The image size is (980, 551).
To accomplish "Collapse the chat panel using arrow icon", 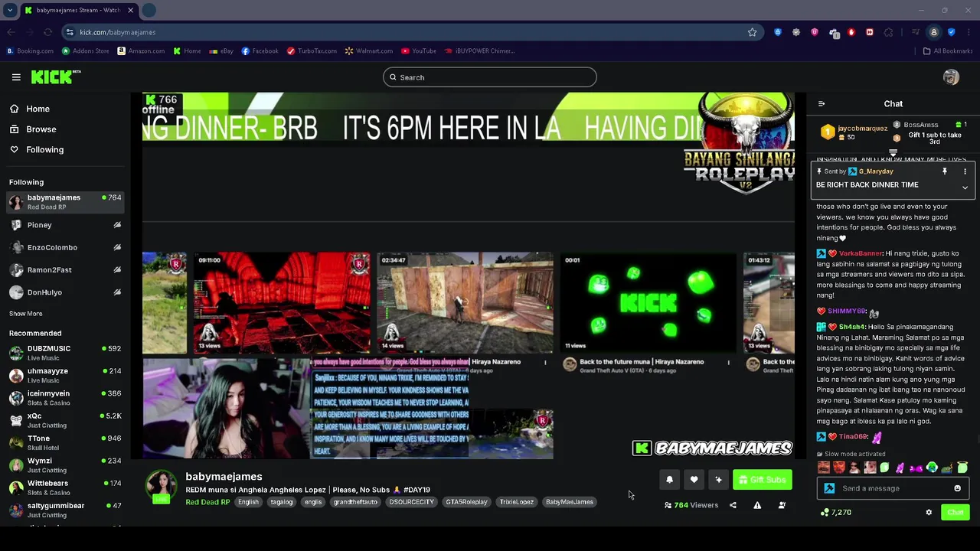I will coord(822,104).
